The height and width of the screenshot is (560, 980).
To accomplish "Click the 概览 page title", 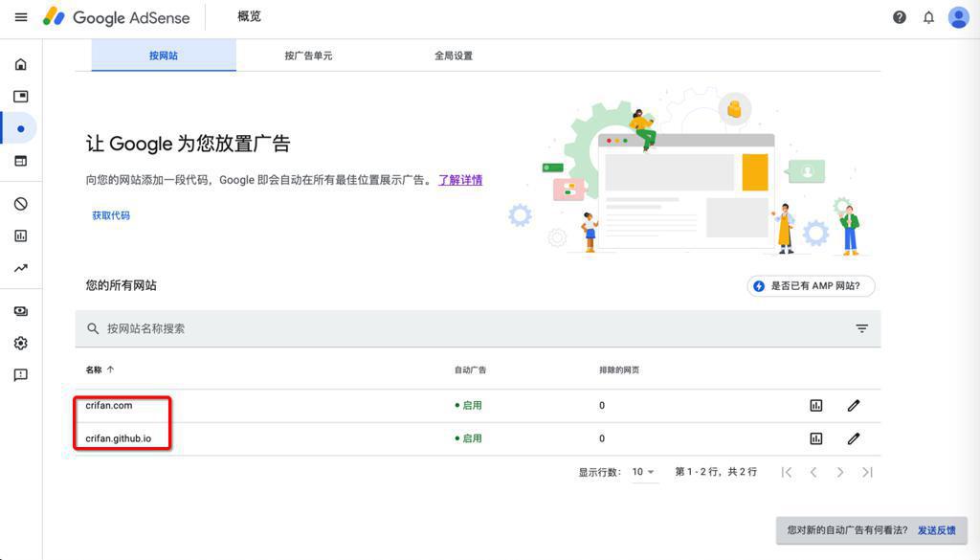I will (249, 17).
